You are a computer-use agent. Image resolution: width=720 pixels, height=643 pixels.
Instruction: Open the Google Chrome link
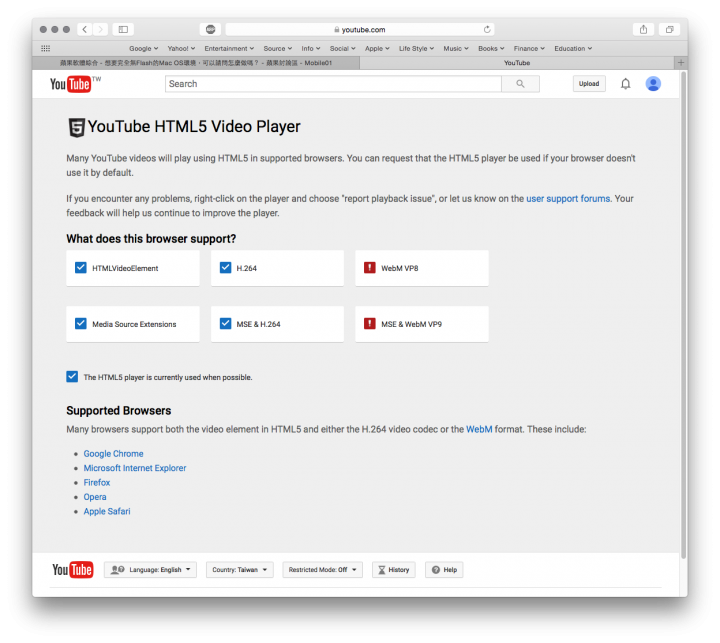(x=113, y=454)
